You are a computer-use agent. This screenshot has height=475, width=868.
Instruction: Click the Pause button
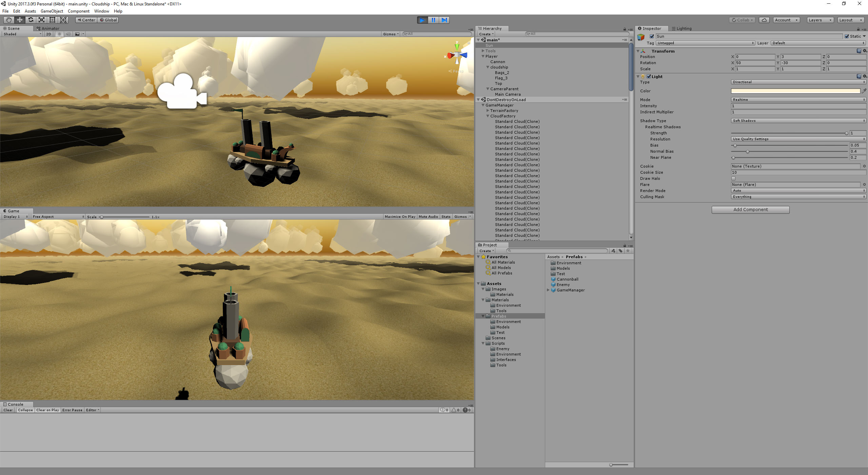433,20
